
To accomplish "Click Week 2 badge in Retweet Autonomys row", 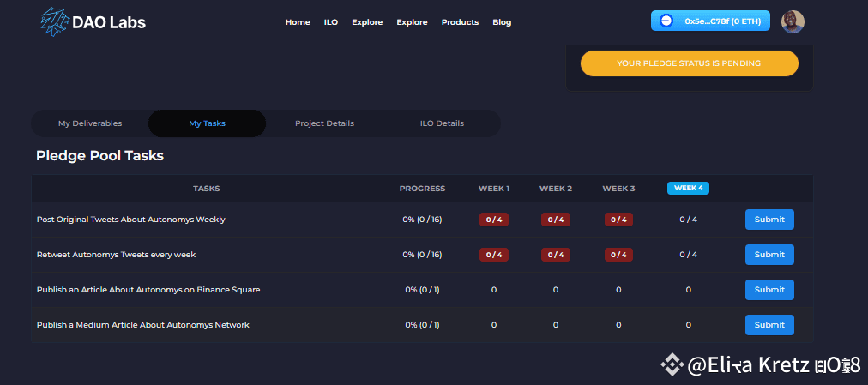I will [556, 255].
